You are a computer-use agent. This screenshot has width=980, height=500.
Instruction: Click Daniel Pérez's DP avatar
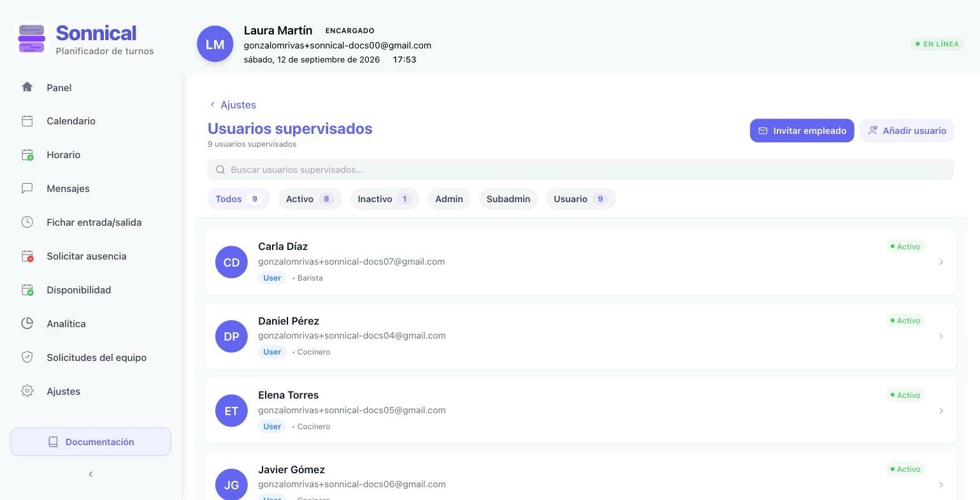click(231, 336)
